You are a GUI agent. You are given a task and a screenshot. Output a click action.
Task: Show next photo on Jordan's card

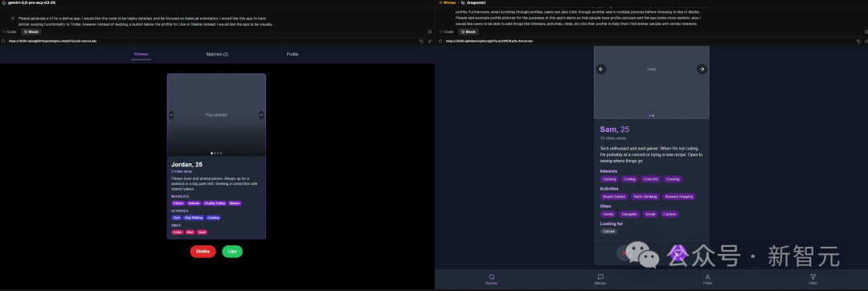(261, 115)
